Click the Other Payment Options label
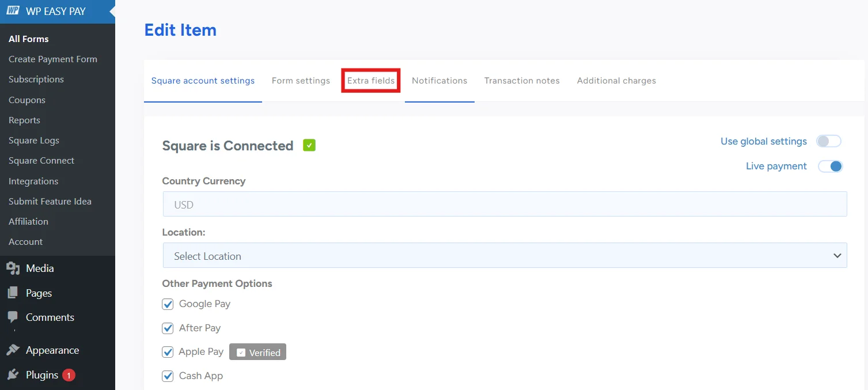 [x=217, y=283]
